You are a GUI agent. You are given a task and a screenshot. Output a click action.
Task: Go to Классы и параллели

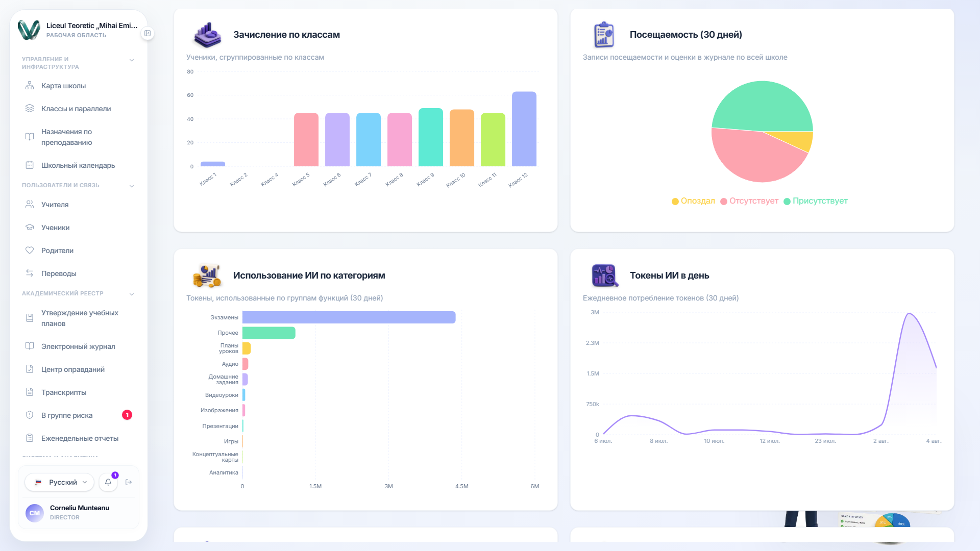tap(79, 109)
